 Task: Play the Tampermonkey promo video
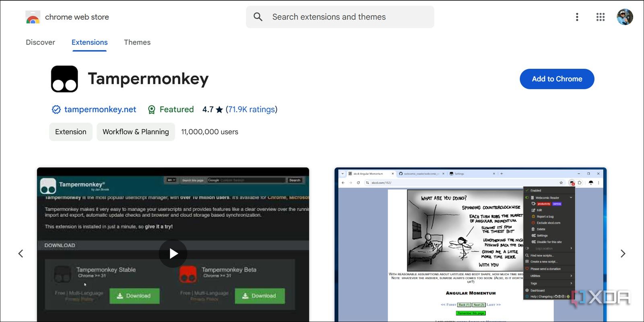click(x=173, y=254)
